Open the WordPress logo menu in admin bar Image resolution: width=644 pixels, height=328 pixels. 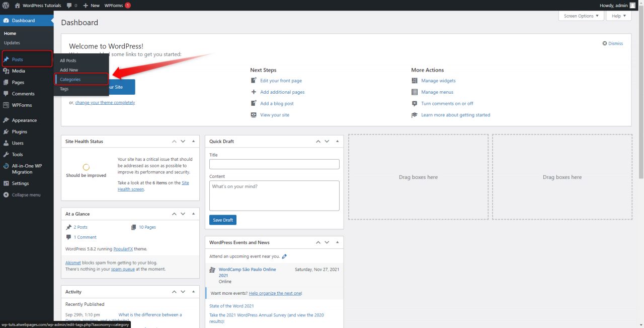[x=6, y=6]
